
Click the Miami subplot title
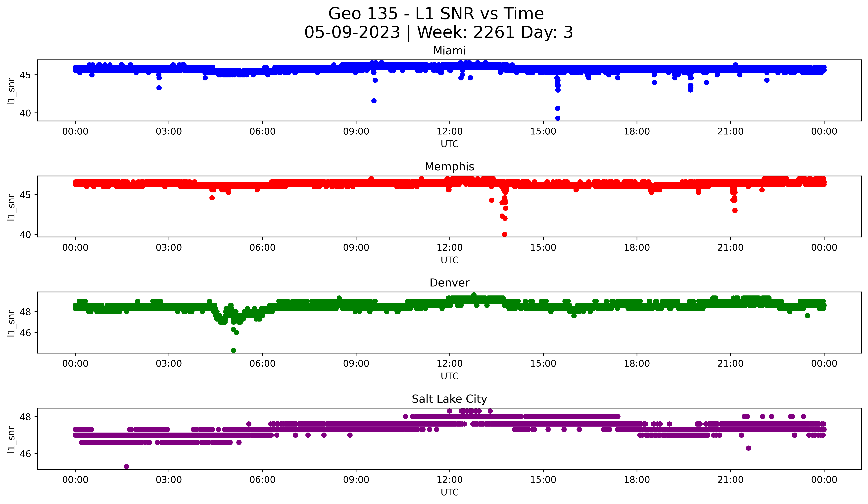pyautogui.click(x=449, y=51)
